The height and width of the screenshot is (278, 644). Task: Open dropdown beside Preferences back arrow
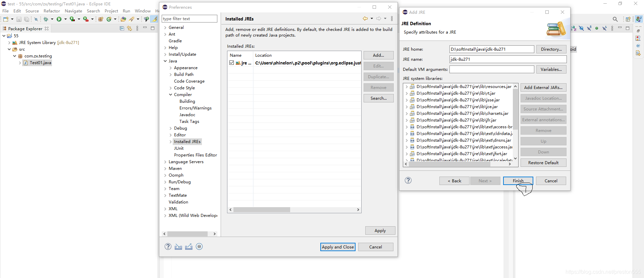click(x=372, y=18)
